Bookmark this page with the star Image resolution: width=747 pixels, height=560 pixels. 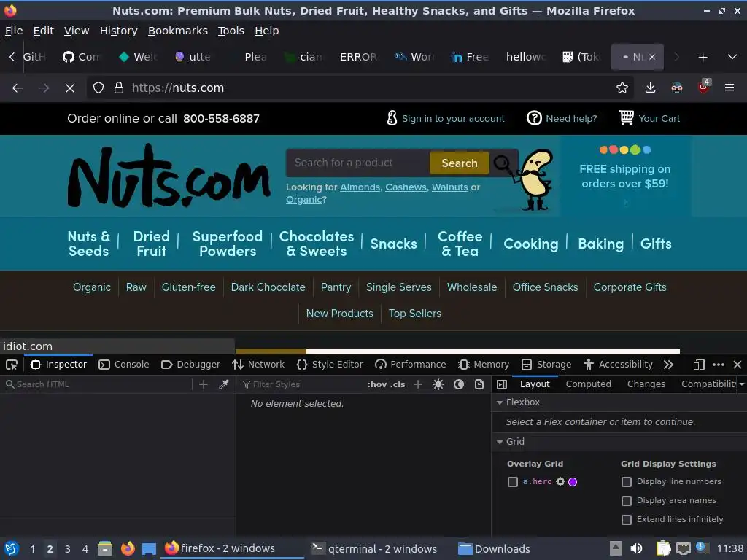tap(622, 87)
